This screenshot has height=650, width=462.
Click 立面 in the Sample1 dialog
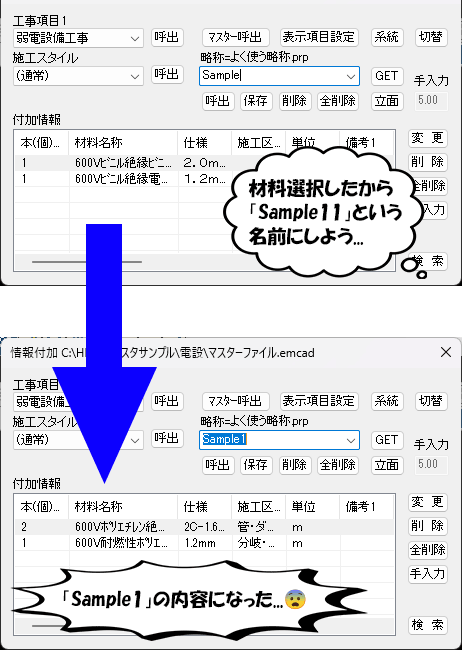click(x=387, y=465)
